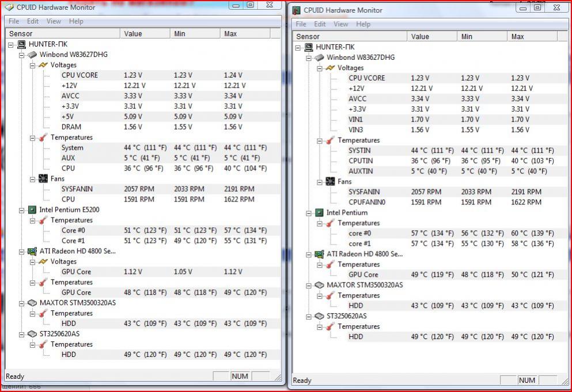Click Temperatures icon under ST3250620AS, right window
572x392 pixels.
[330, 327]
